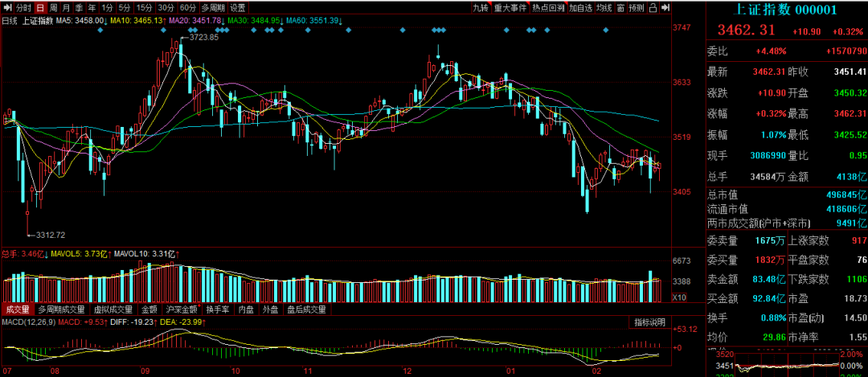Image resolution: width=868 pixels, height=377 pixels.
Task: Click the 上涨家数 917 value
Action: click(x=858, y=240)
